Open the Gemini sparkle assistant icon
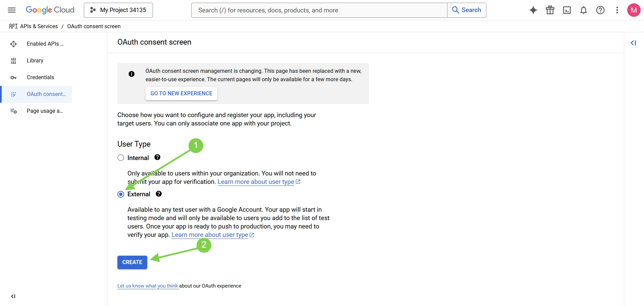 point(533,10)
